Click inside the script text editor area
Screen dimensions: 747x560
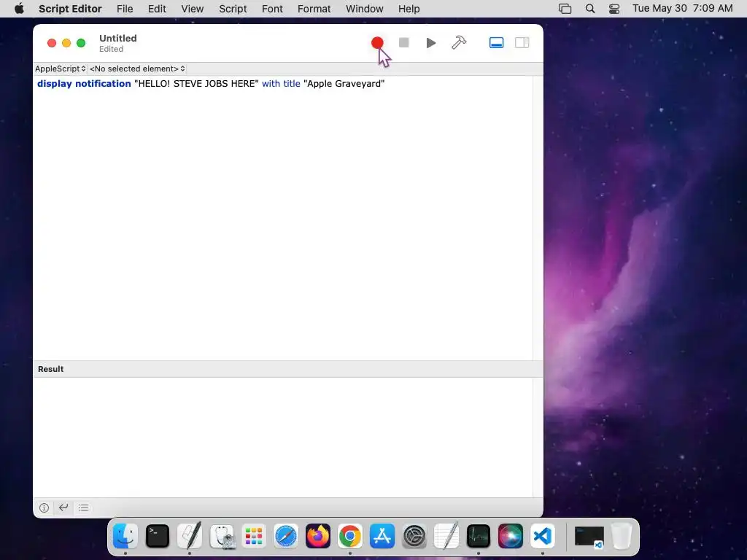(x=283, y=217)
